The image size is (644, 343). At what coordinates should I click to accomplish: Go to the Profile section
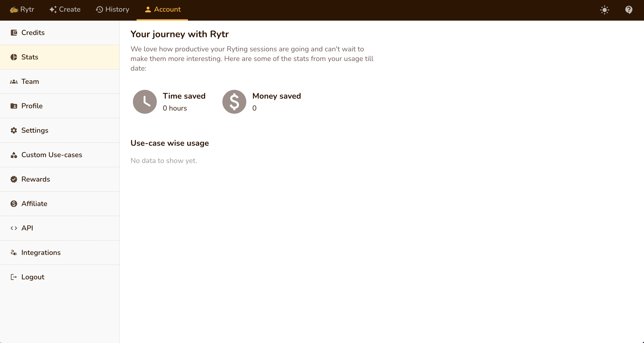tap(32, 106)
